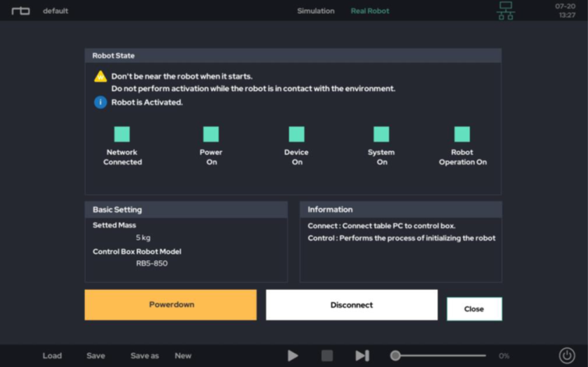Image resolution: width=588 pixels, height=367 pixels.
Task: Choose Save in the bottom bar
Action: click(x=96, y=355)
